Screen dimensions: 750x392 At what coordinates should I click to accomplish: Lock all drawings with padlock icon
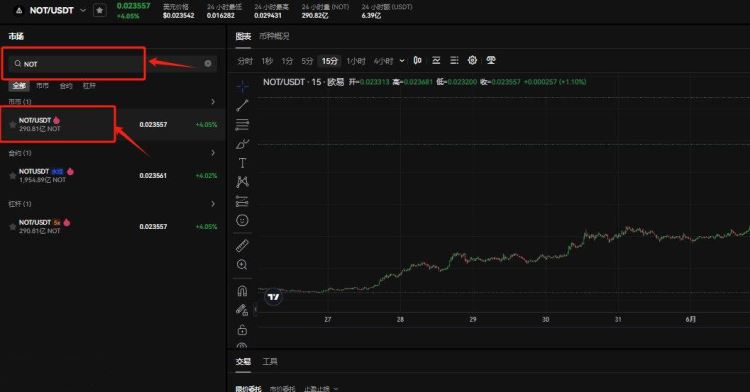coord(242,330)
